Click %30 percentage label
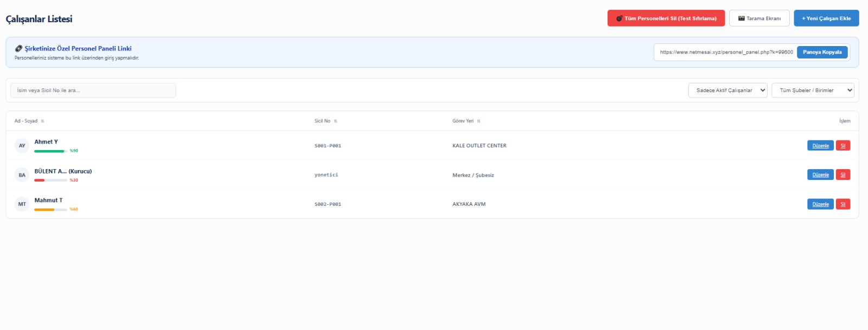The height and width of the screenshot is (330, 868). click(74, 180)
